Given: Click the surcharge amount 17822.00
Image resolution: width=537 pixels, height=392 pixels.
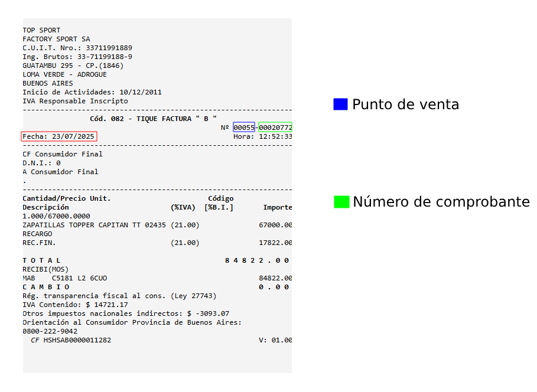Looking at the screenshot, I should pos(275,243).
